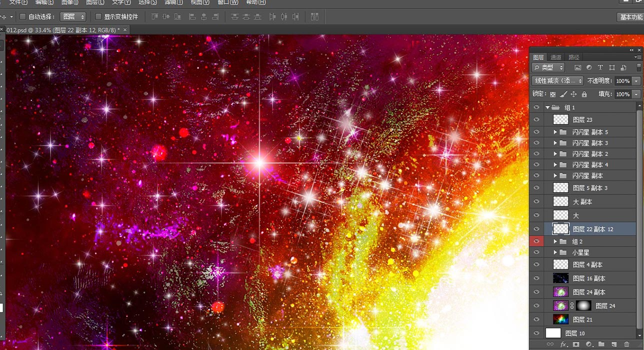Screen dimensions: 644x350
Task: Expand the 闪闪星 副本 3 group
Action: (555, 143)
